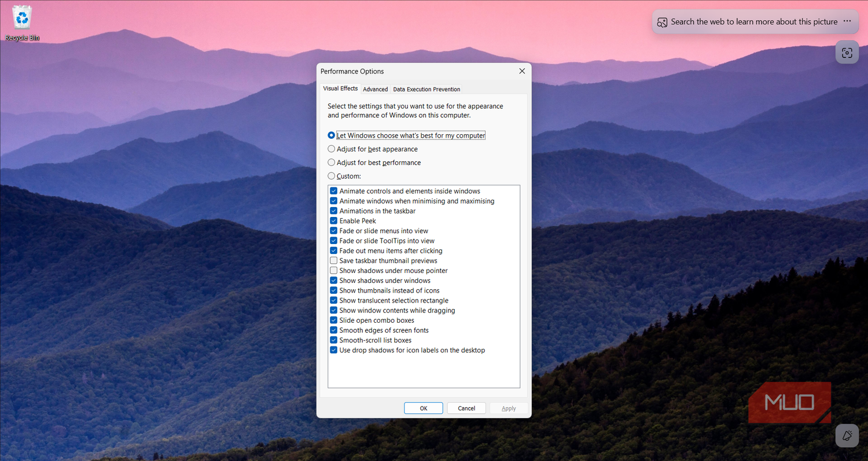Open the Recycle Bin desktop icon
Screen dimensions: 868x461
pos(22,23)
